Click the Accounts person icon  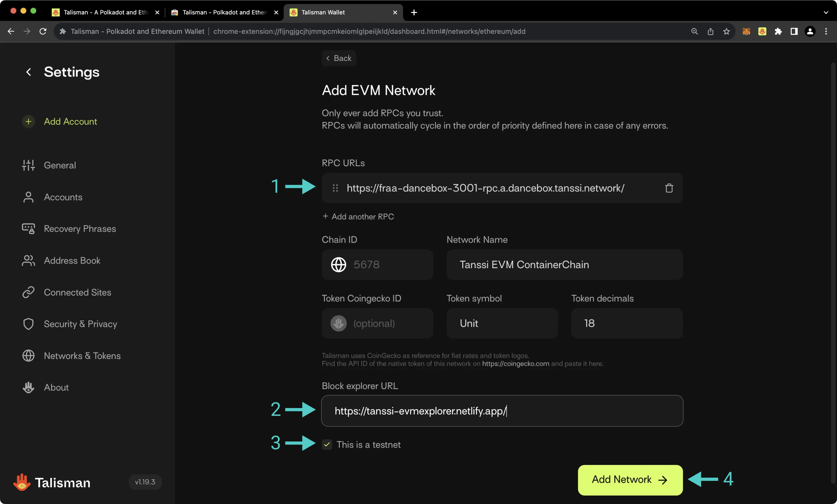28,197
